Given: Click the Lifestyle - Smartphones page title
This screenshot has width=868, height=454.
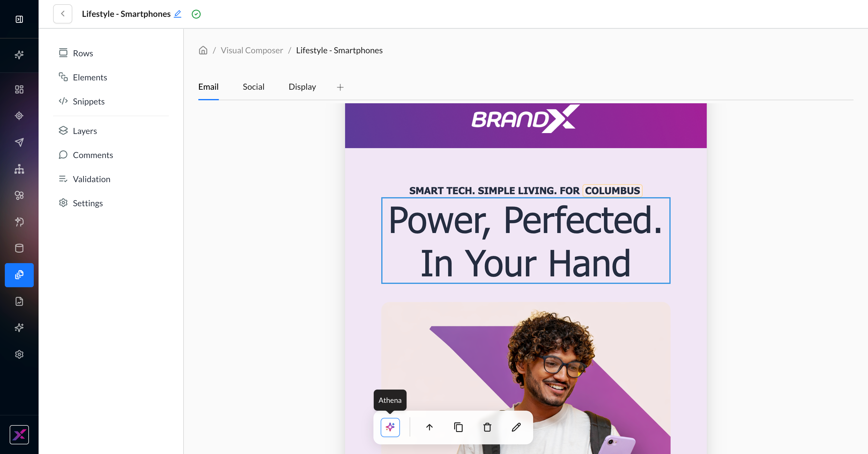Looking at the screenshot, I should pyautogui.click(x=126, y=14).
